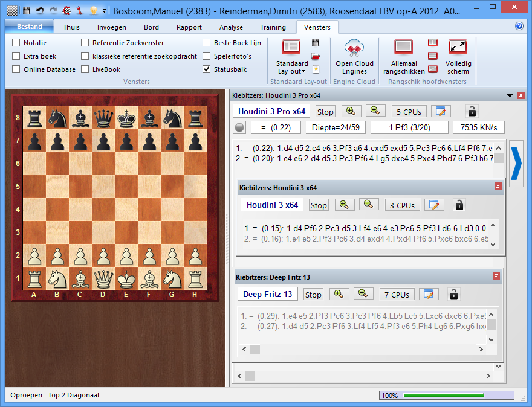Stop the Deep Fritz 13 engine
The width and height of the screenshot is (532, 407).
(313, 295)
